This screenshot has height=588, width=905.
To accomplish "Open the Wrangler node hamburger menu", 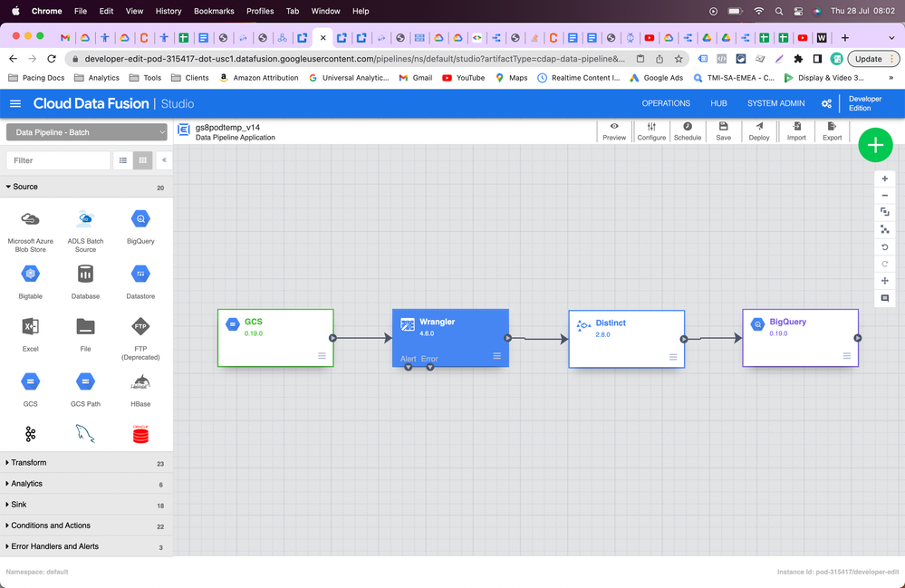I will [497, 356].
